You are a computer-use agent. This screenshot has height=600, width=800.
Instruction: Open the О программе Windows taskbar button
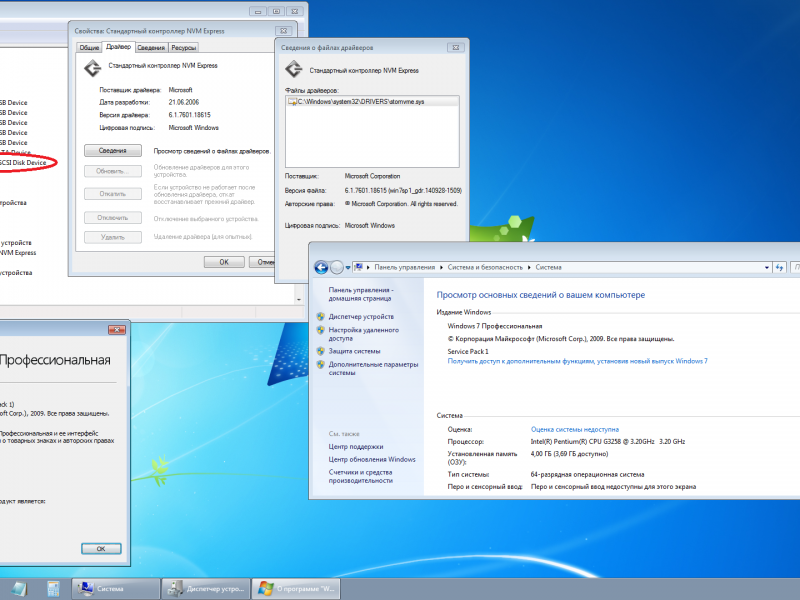coord(296,588)
